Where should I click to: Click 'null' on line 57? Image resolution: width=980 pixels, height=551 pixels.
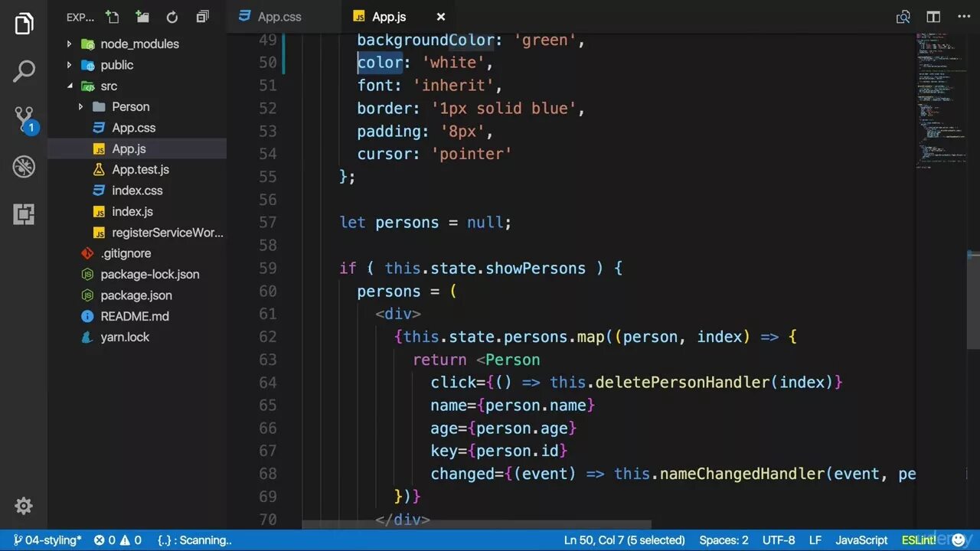(485, 223)
